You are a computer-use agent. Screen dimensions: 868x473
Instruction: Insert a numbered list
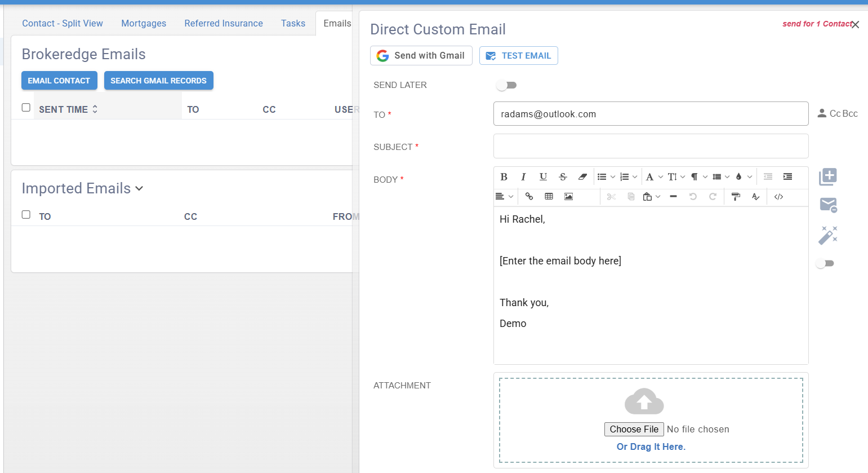pyautogui.click(x=624, y=176)
